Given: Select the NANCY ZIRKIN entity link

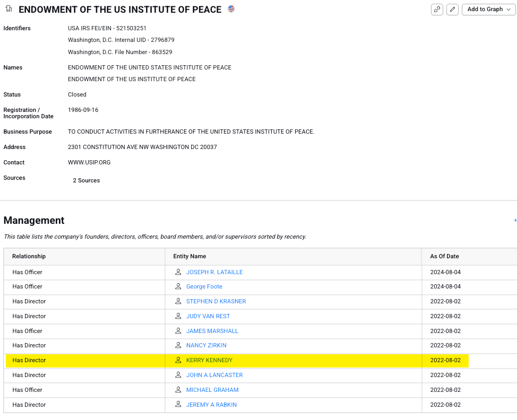Looking at the screenshot, I should click(x=206, y=345).
